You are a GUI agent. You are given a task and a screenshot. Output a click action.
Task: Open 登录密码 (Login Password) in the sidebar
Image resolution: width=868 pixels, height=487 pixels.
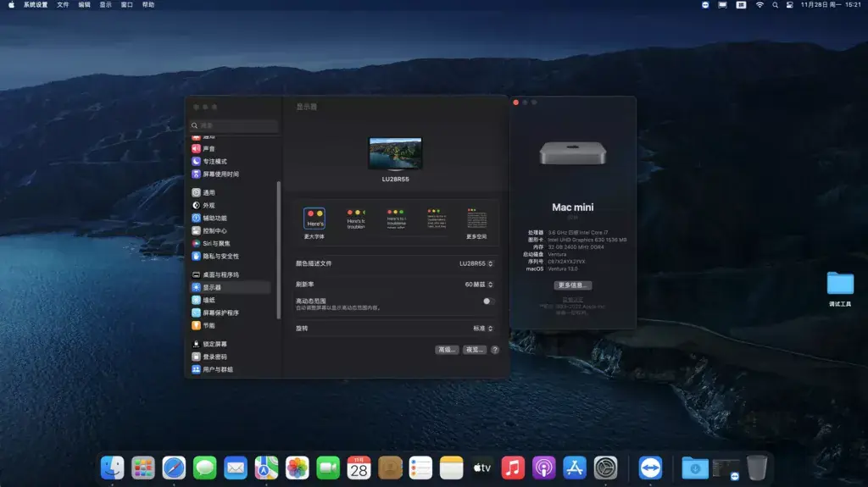pos(231,357)
